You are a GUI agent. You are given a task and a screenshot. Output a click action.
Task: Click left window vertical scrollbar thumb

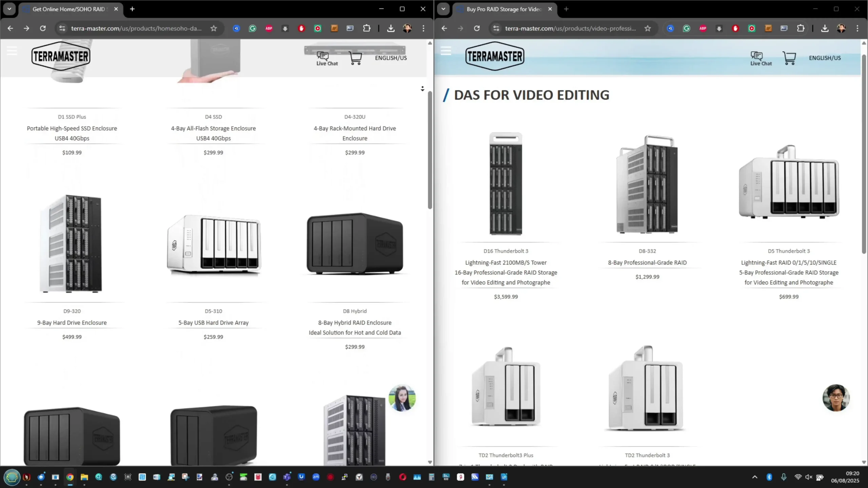coord(430,150)
